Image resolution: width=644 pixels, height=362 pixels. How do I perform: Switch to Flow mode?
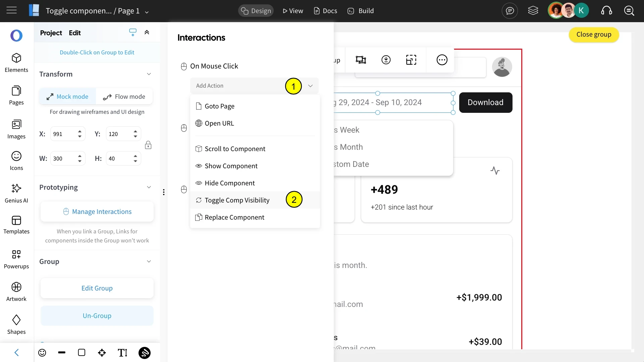pyautogui.click(x=124, y=97)
